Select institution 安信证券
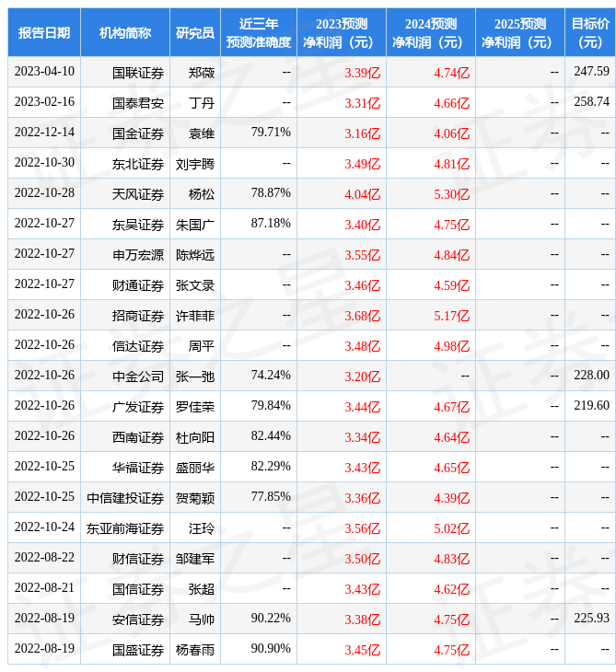Image resolution: width=616 pixels, height=672 pixels. click(x=138, y=620)
